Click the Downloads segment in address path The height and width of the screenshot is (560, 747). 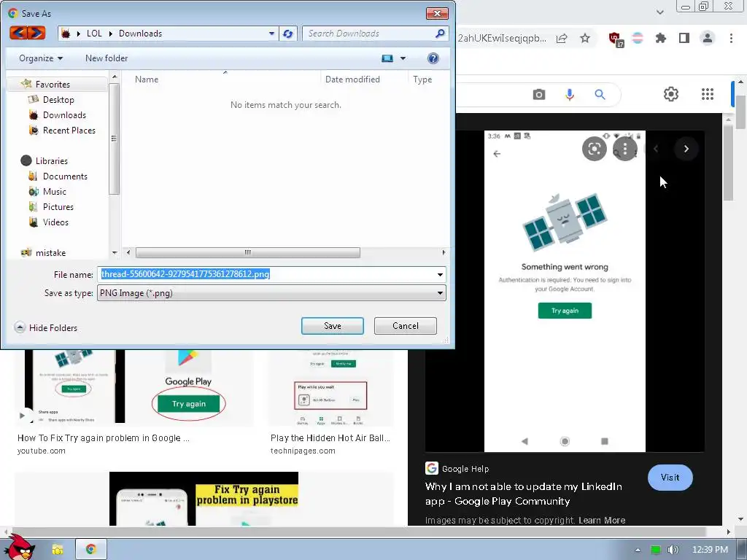pos(141,34)
